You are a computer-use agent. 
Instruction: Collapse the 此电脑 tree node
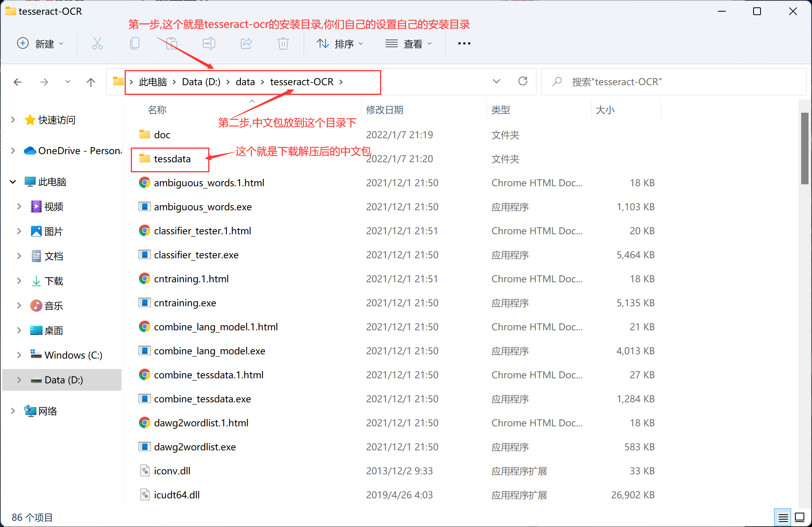[13, 182]
